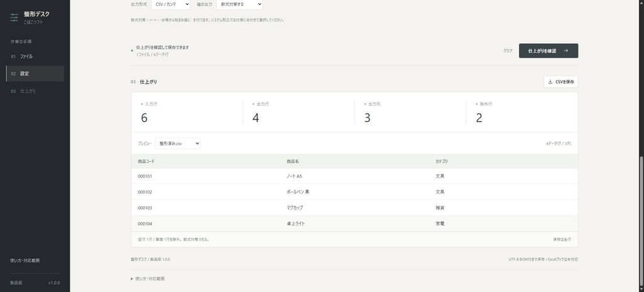Open 使い方・対応範囲 link in sidebar
Viewport: 644px width, 292px height.
pyautogui.click(x=25, y=261)
